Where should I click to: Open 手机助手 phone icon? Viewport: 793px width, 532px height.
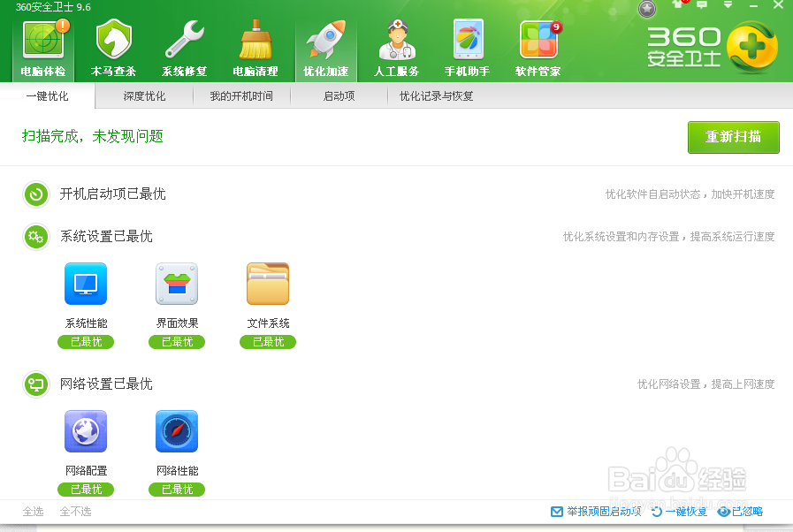point(468,39)
